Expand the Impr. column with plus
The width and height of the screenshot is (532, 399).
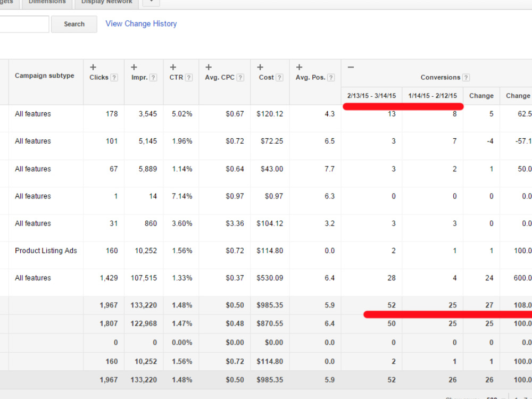(x=134, y=67)
